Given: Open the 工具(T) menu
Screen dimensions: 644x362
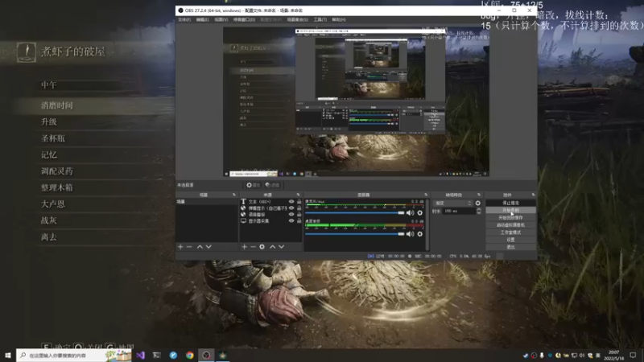Looking at the screenshot, I should point(320,19).
